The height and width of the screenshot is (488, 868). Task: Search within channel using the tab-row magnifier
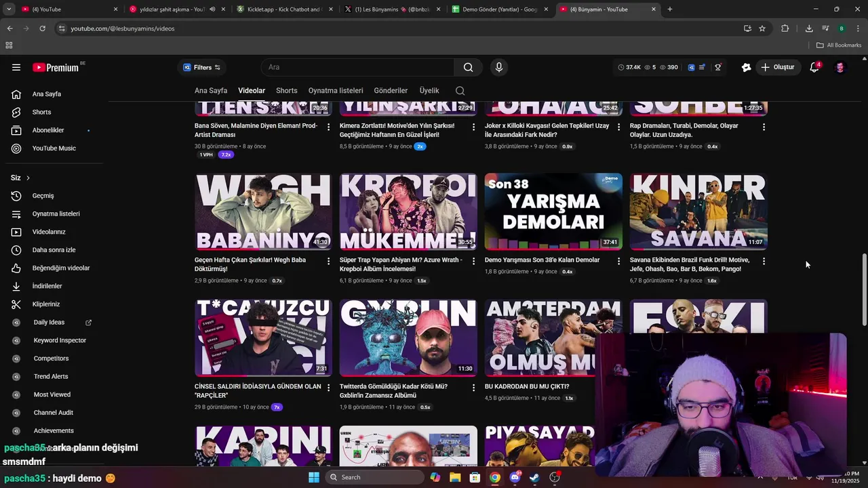460,91
